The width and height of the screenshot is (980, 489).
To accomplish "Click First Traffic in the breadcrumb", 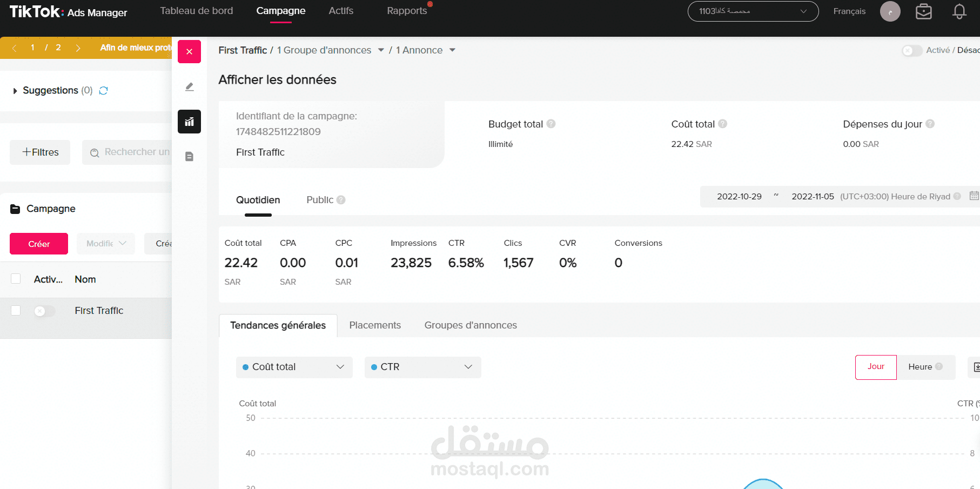I will tap(243, 50).
